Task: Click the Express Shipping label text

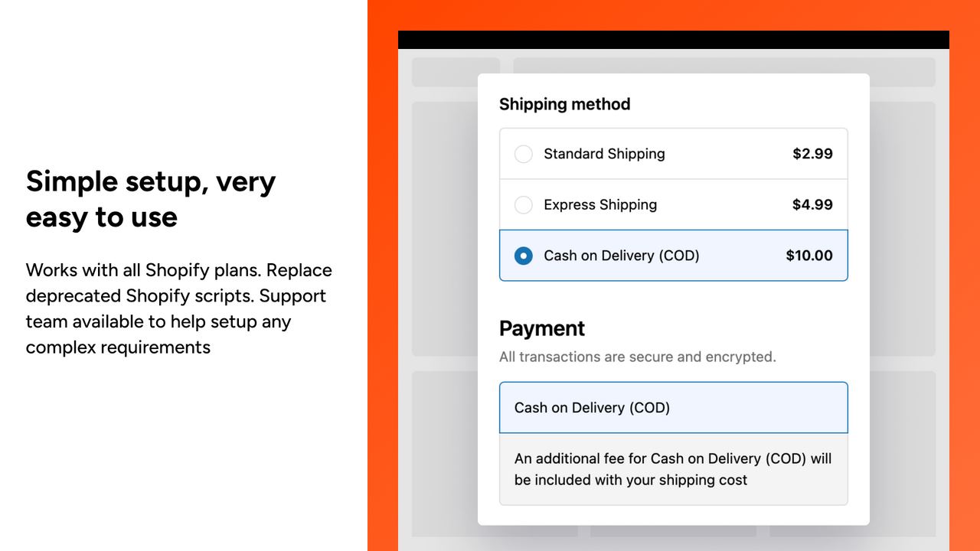Action: [x=600, y=204]
